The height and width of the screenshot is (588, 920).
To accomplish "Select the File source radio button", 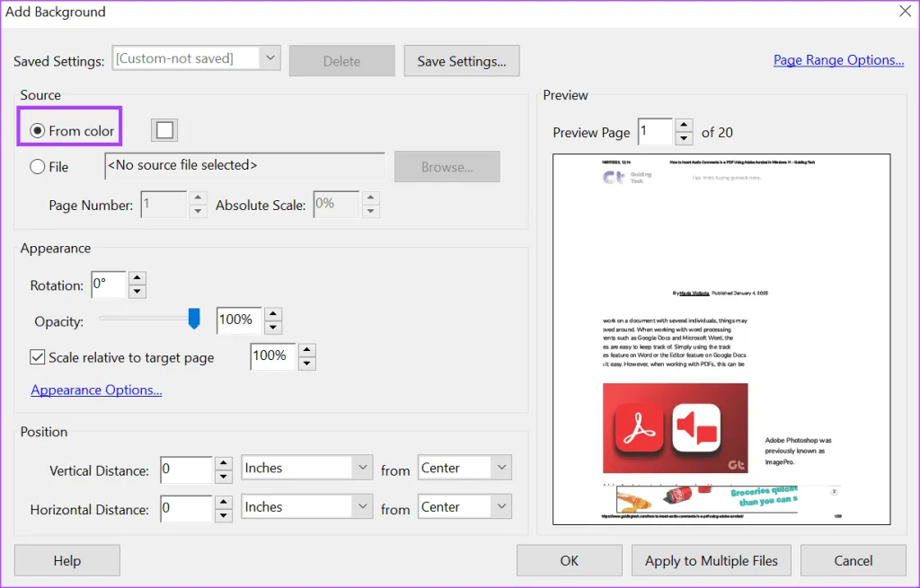I will point(38,166).
